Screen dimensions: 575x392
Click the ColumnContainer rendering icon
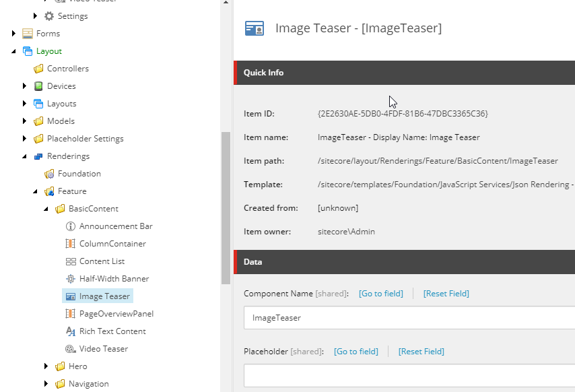pos(71,244)
